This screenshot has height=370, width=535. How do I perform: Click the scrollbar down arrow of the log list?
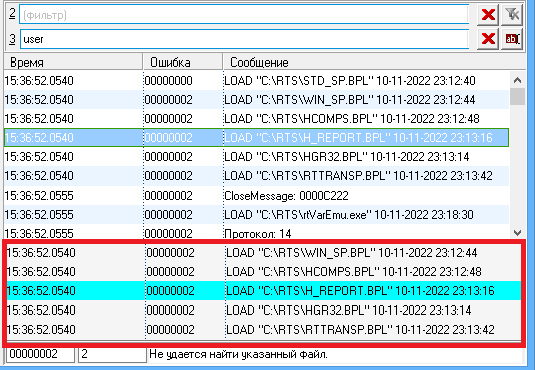(x=517, y=232)
